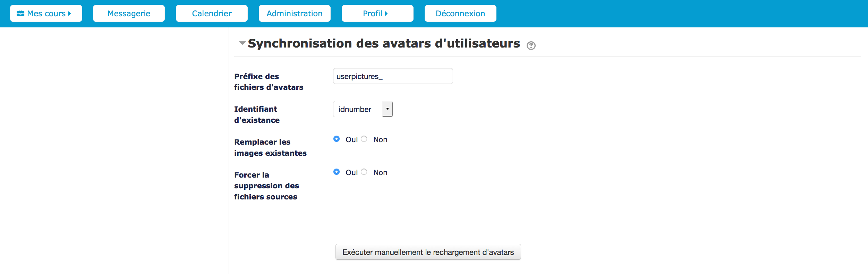Click the briefcase icon in Mes cours
The image size is (868, 274).
point(20,13)
